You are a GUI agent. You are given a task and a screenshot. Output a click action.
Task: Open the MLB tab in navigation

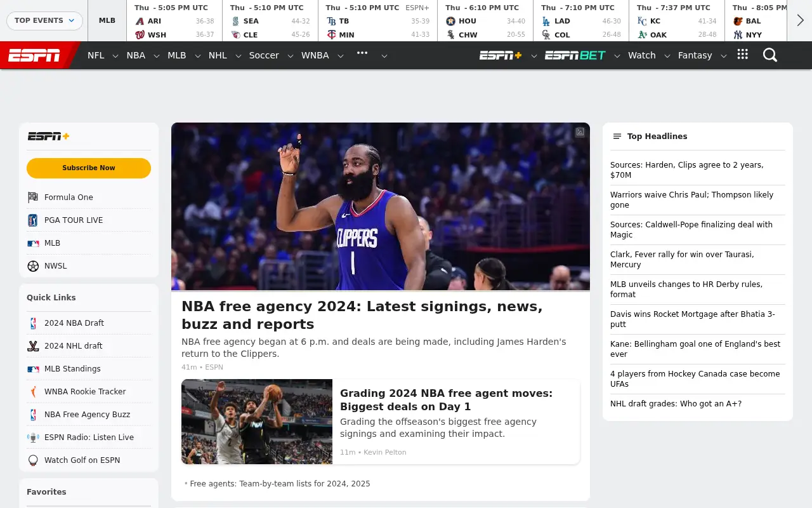point(176,55)
